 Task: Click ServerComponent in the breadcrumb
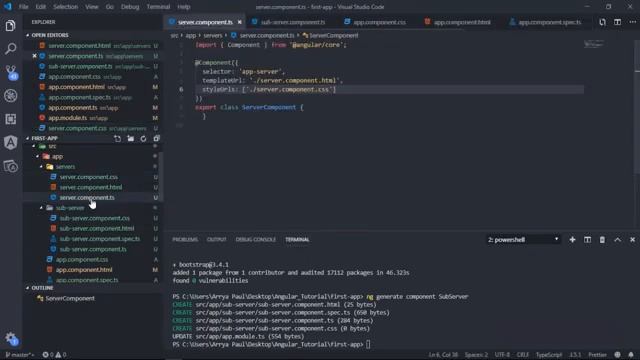coord(333,36)
